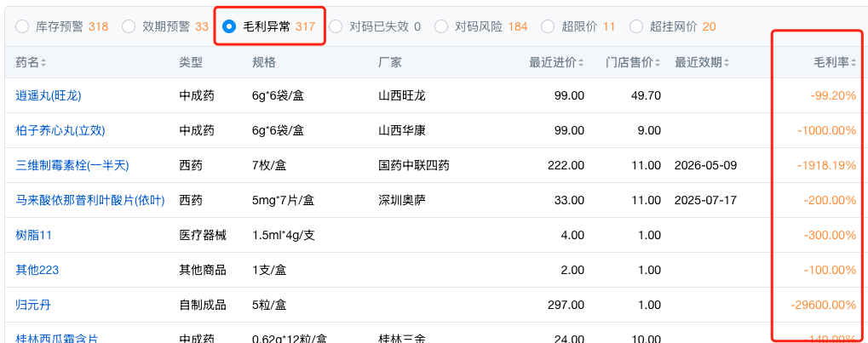
Task: Select the 库存预警 radio filter
Action: [22, 26]
